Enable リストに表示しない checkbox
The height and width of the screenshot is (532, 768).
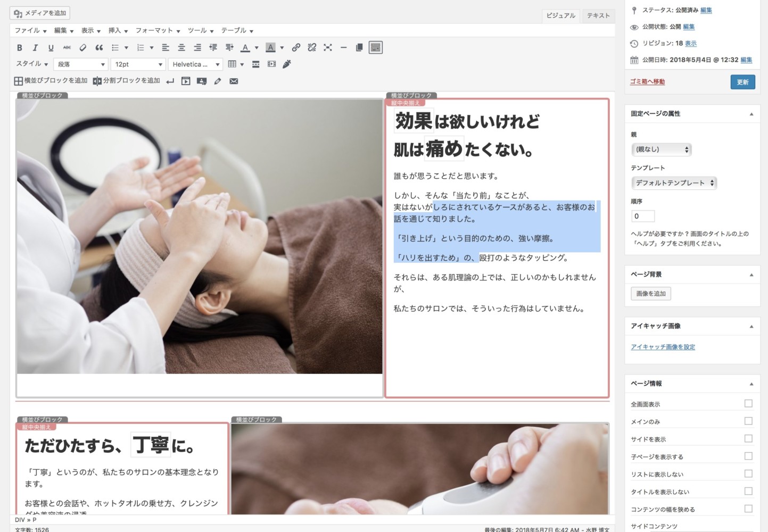coord(748,474)
